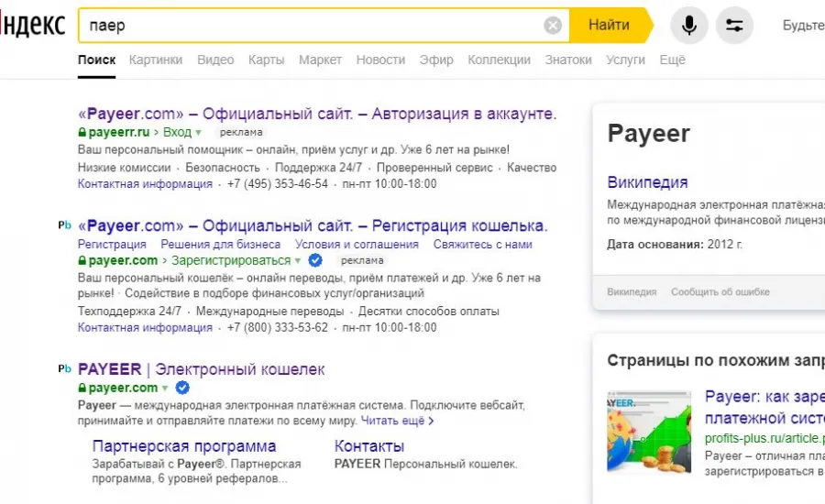Open the Payeer article thumbnail image
The width and height of the screenshot is (825, 504).
coord(649,432)
